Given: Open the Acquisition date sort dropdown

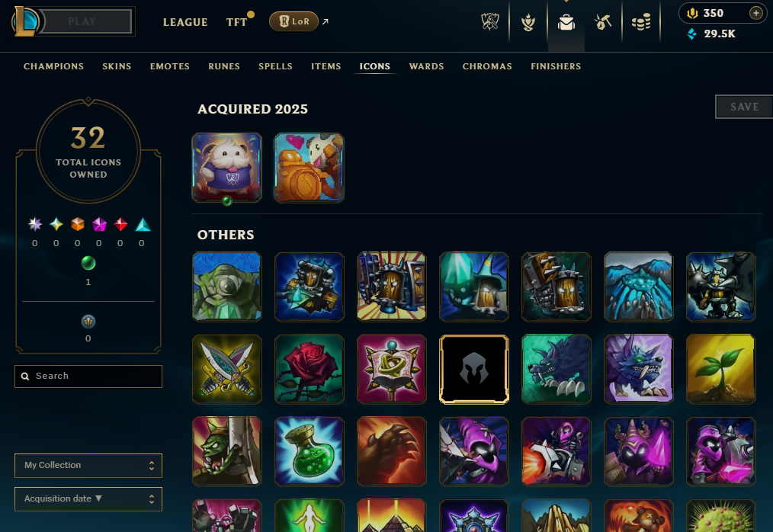Looking at the screenshot, I should click(88, 499).
